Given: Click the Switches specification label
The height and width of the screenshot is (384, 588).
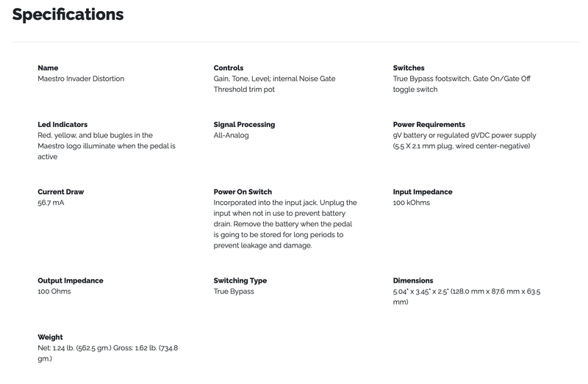Looking at the screenshot, I should pos(409,68).
